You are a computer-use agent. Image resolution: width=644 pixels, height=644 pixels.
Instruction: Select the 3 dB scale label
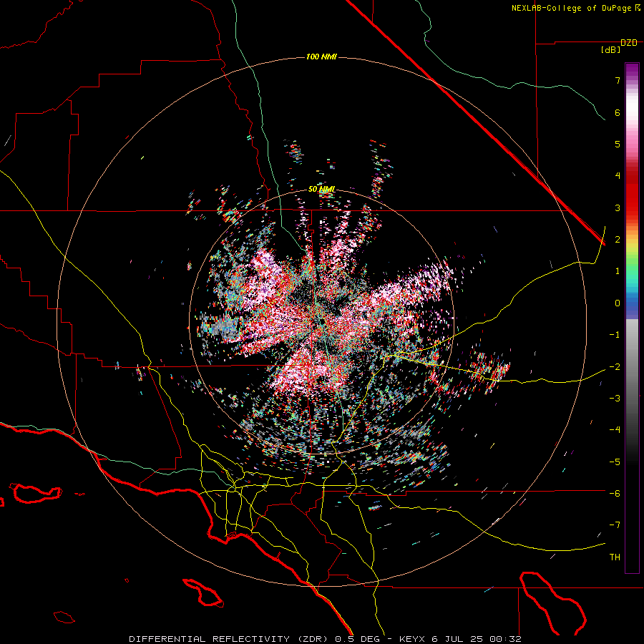tap(618, 208)
